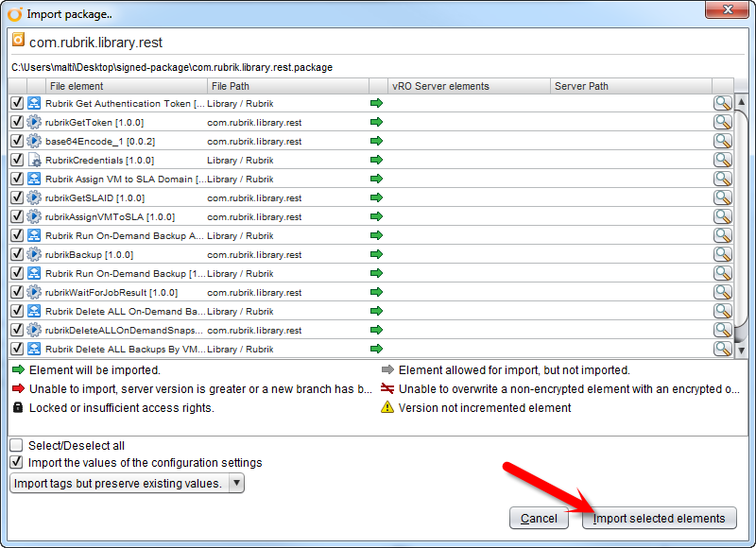Click the scrollbar up arrow in element list

pyautogui.click(x=741, y=102)
